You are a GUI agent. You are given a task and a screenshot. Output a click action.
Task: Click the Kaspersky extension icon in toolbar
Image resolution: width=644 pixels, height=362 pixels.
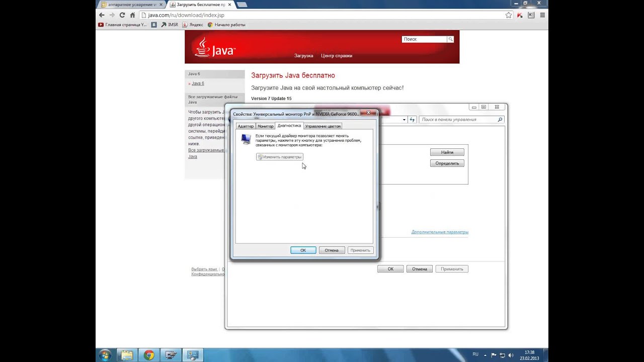(x=520, y=15)
